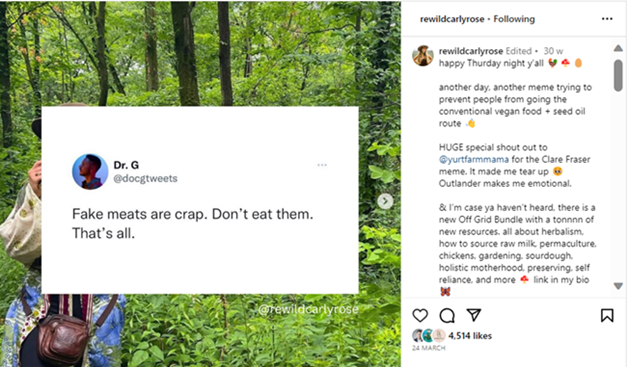Click the caption scrollbar down arrow
The height and width of the screenshot is (367, 628).
tap(618, 286)
